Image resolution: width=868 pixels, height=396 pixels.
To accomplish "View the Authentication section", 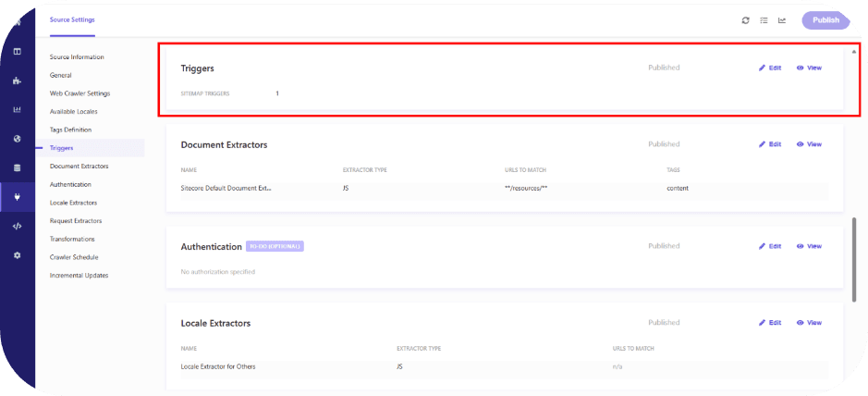I will click(x=809, y=246).
